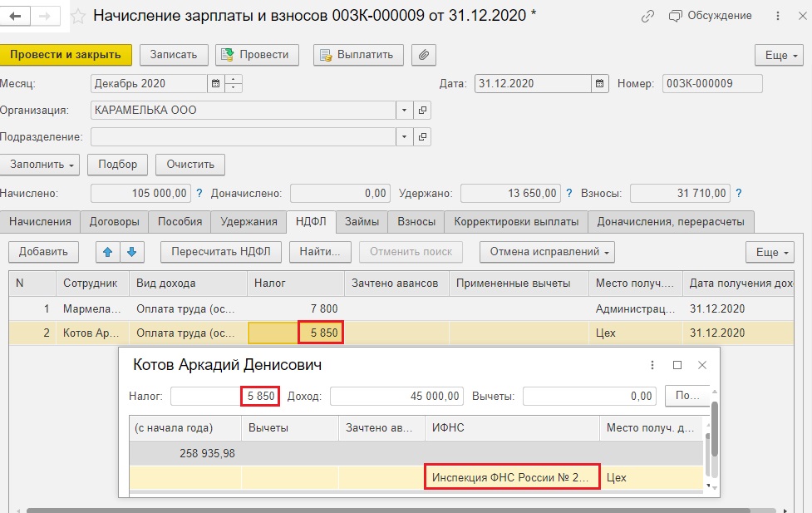This screenshot has height=513, width=812.
Task: Click the По... button in popup
Action: [x=687, y=396]
